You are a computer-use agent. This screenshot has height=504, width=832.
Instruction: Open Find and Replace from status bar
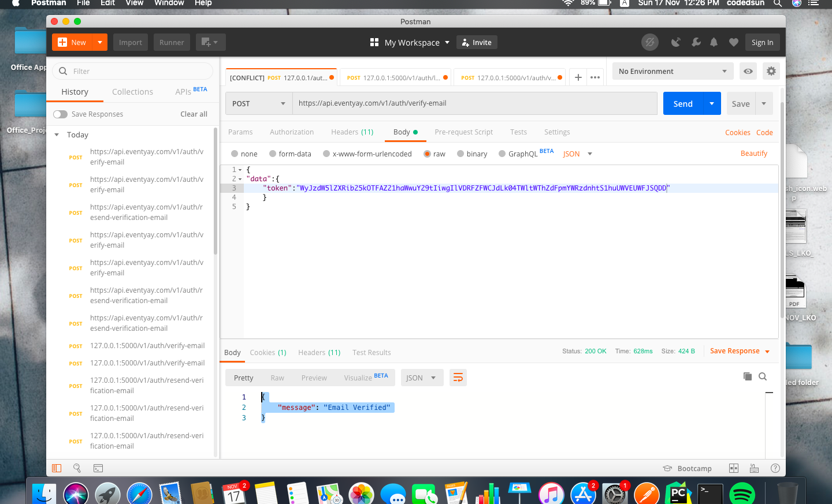(x=77, y=468)
